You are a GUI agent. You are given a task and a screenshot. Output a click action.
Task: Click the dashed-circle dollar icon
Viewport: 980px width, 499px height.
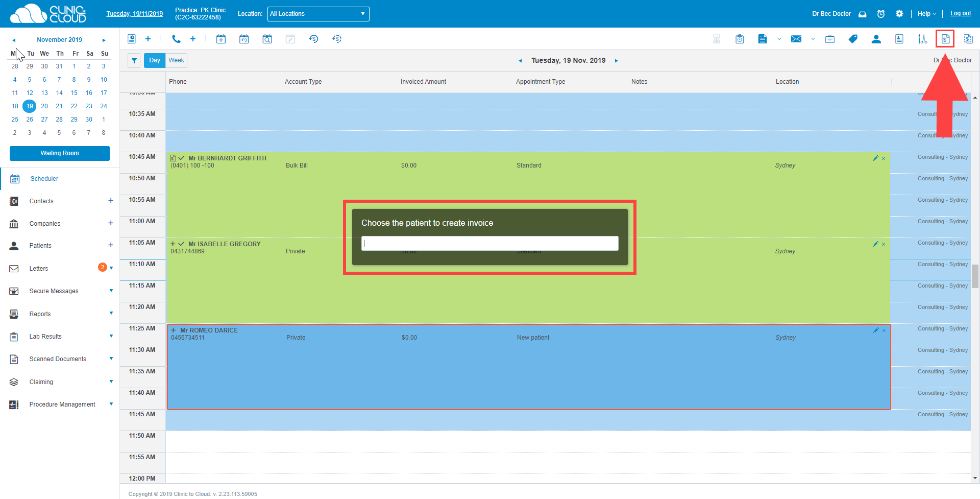tap(337, 39)
